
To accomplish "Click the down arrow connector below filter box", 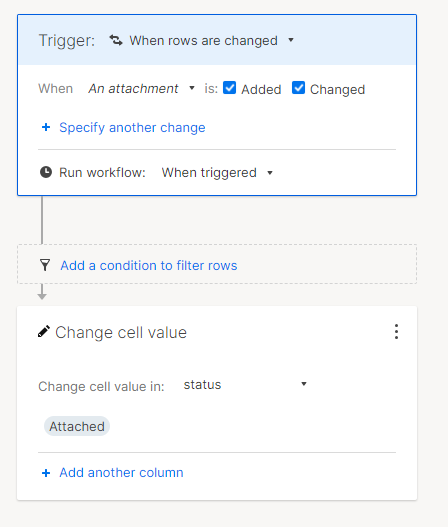I will [42, 292].
